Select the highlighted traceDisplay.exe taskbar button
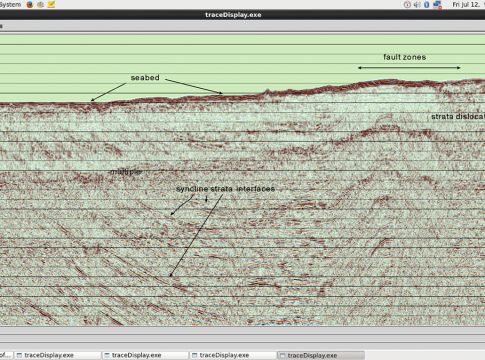The image size is (485, 360). click(320, 355)
